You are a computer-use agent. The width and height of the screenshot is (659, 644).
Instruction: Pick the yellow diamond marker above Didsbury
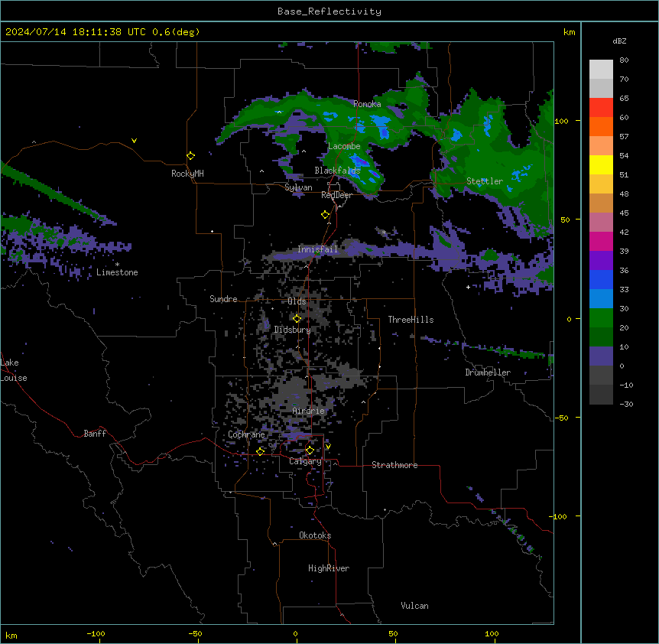[297, 319]
